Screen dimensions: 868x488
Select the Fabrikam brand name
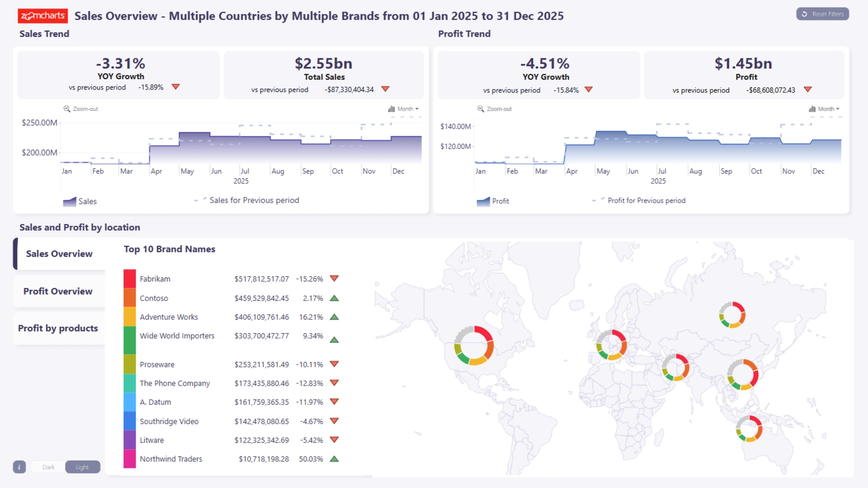pos(155,279)
